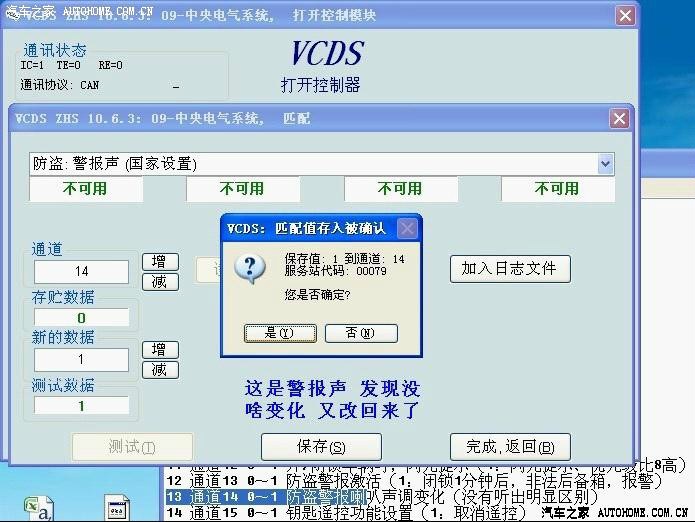Image resolution: width=695 pixels, height=522 pixels.
Task: Click the 完成,返回(B) button
Action: pos(510,446)
